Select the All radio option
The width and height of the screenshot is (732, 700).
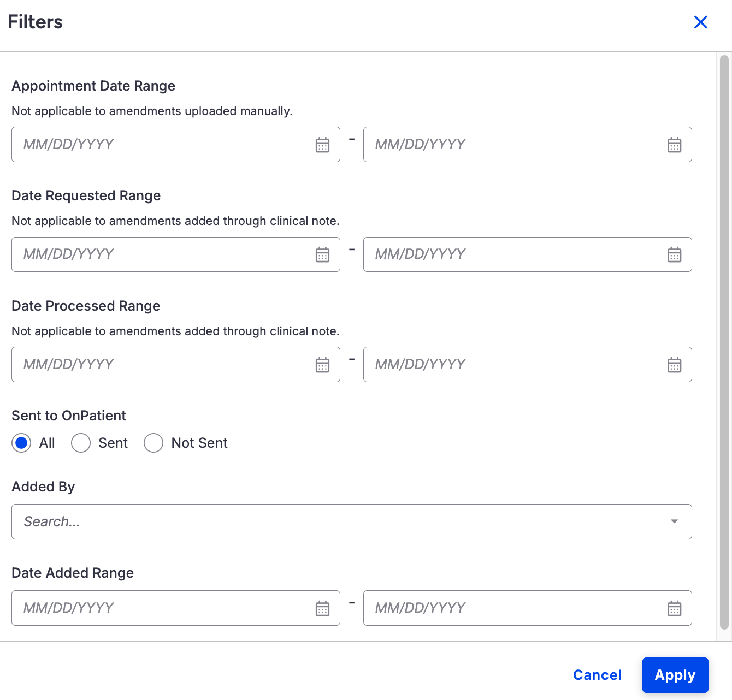click(21, 443)
